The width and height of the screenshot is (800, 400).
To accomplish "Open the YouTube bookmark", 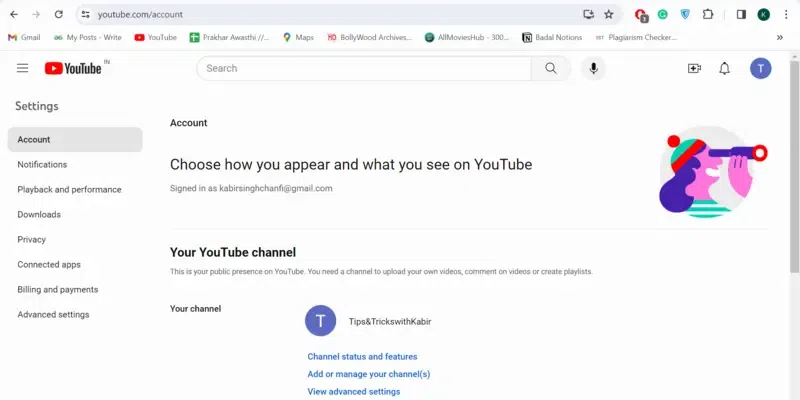I will 156,37.
